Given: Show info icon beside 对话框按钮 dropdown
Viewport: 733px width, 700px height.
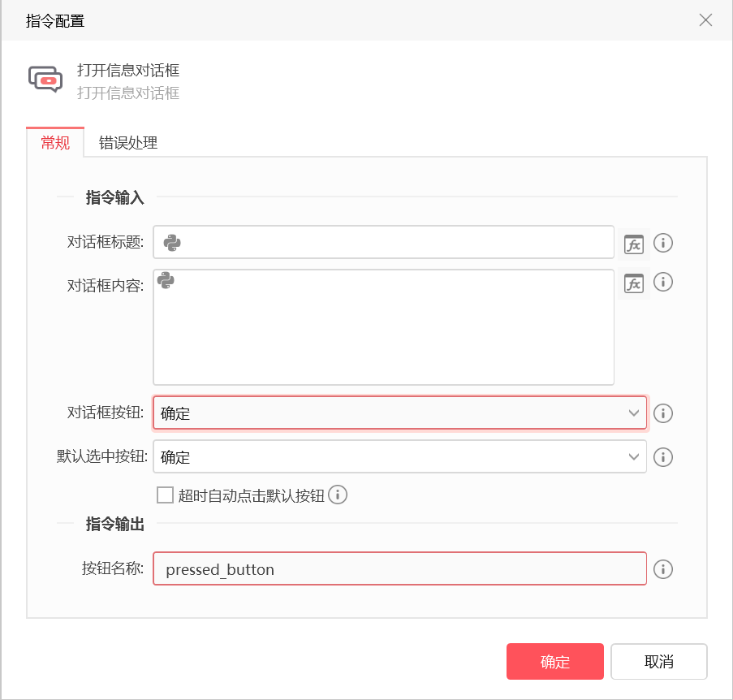Looking at the screenshot, I should [663, 413].
